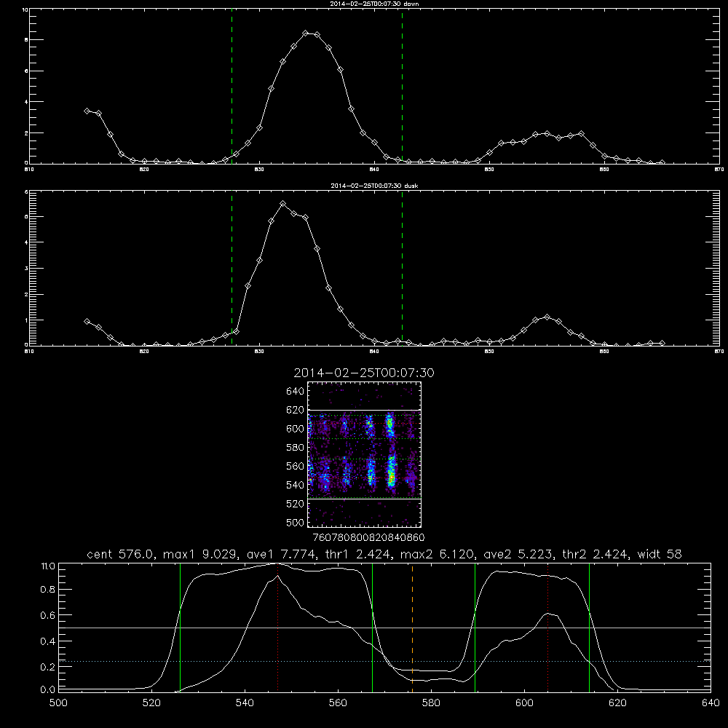Click the solid green line near 589
Viewport: 728px width, 728px height.
point(475,627)
